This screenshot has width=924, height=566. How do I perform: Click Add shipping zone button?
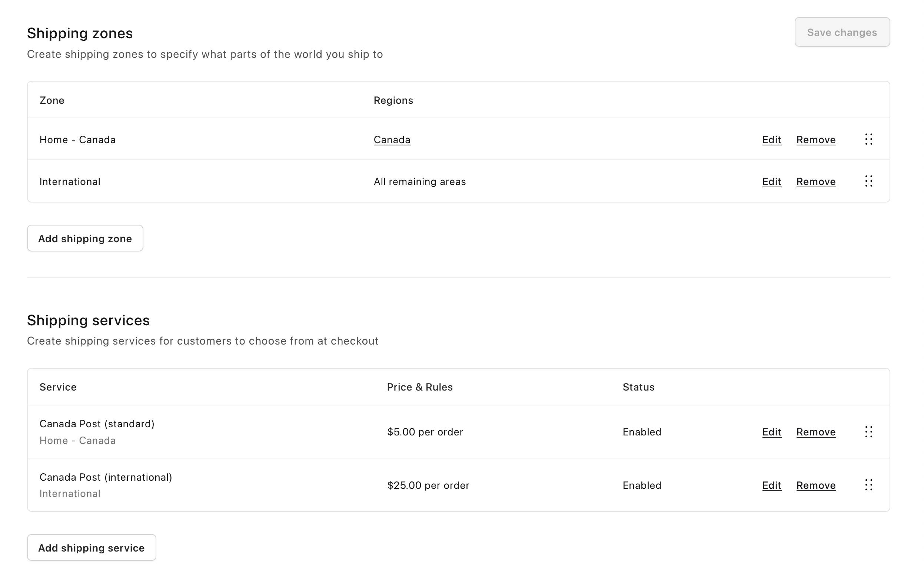(x=85, y=238)
